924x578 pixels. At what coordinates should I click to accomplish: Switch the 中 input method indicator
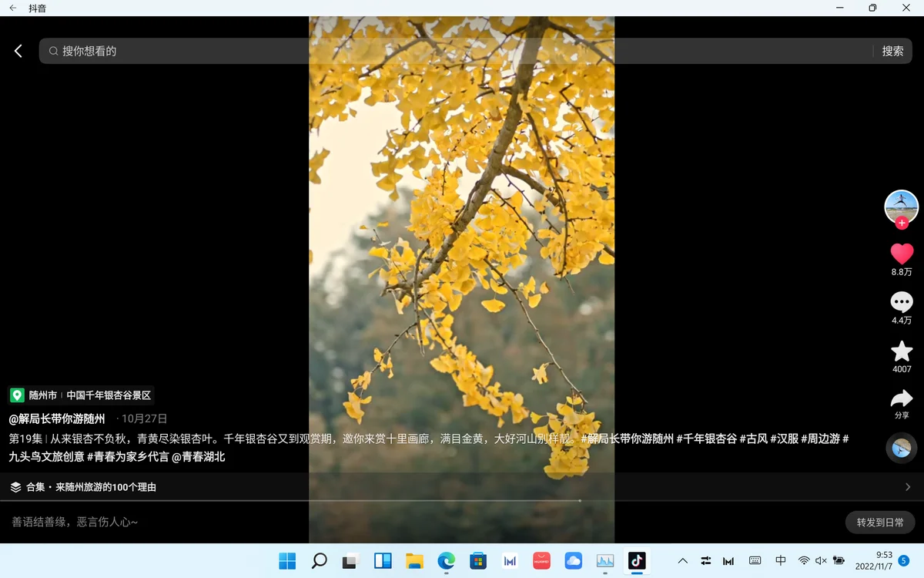[781, 561]
